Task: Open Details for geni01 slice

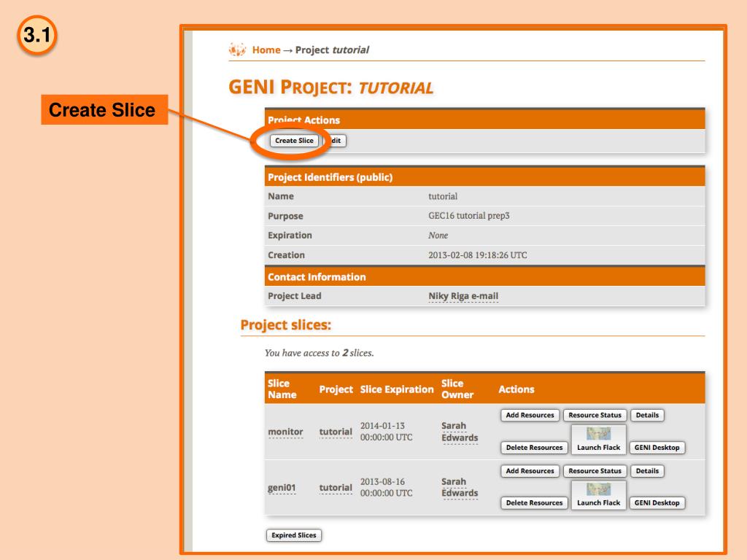Action: point(647,471)
